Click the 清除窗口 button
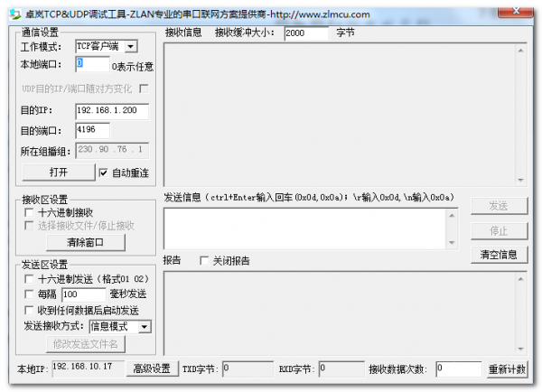 (x=86, y=242)
